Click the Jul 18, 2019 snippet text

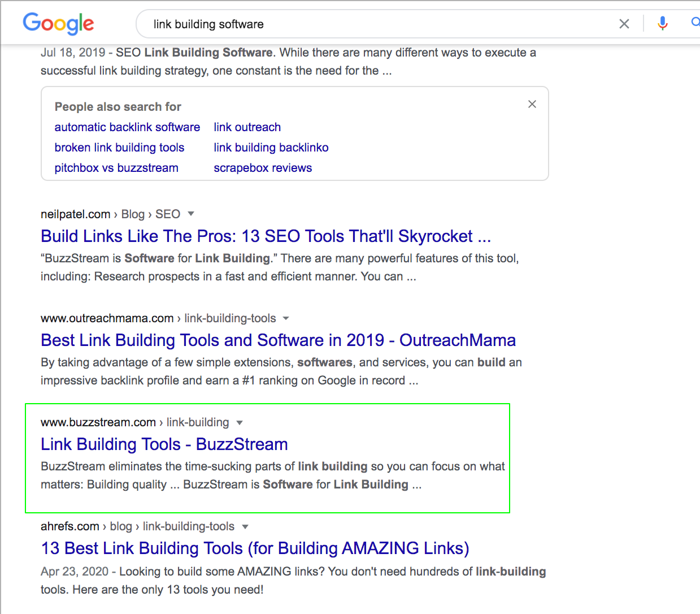(288, 62)
